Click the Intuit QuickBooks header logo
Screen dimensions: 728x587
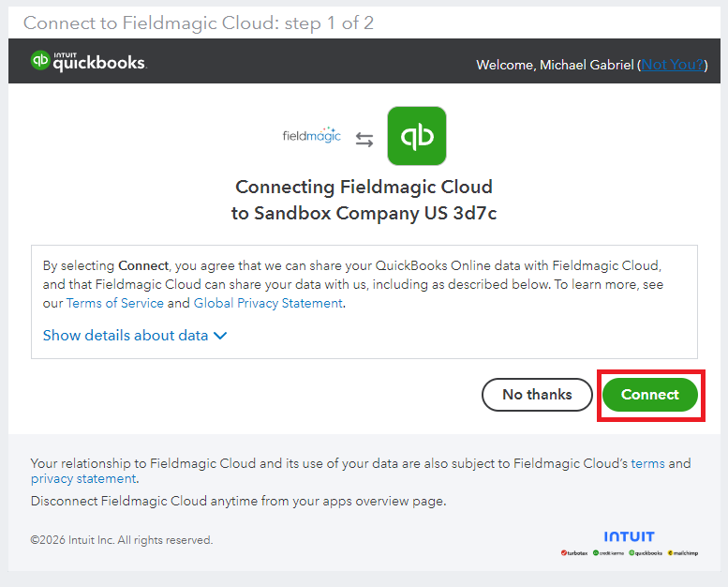88,61
